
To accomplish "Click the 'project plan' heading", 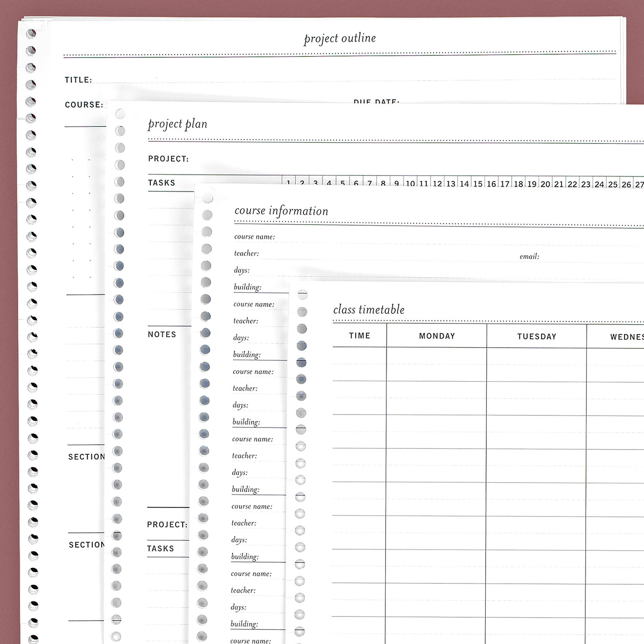I will coord(178,124).
